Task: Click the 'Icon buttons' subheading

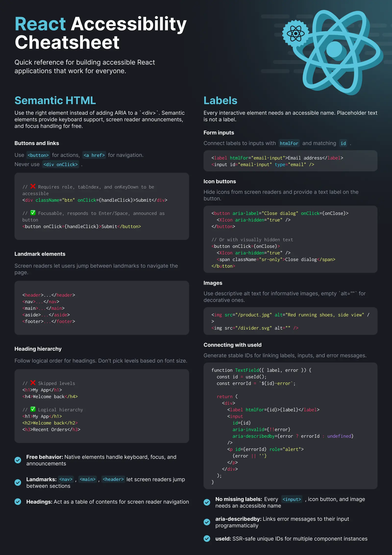Action: pos(220,181)
